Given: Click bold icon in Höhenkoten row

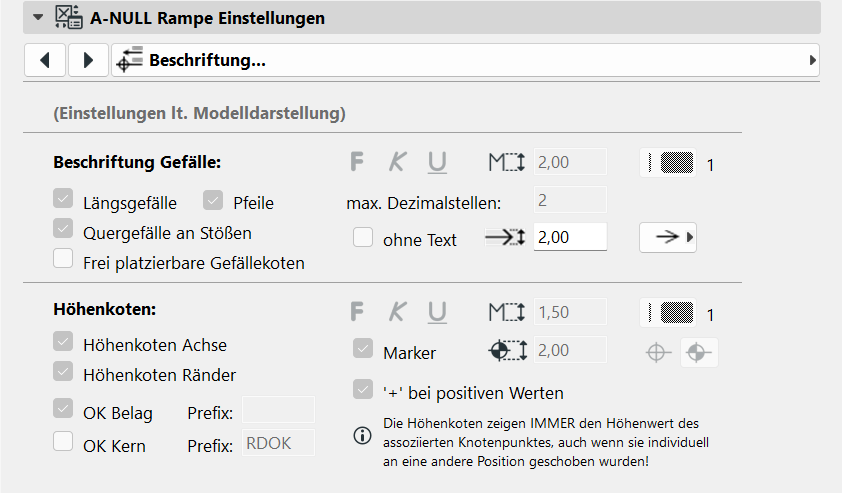Looking at the screenshot, I should (x=358, y=312).
